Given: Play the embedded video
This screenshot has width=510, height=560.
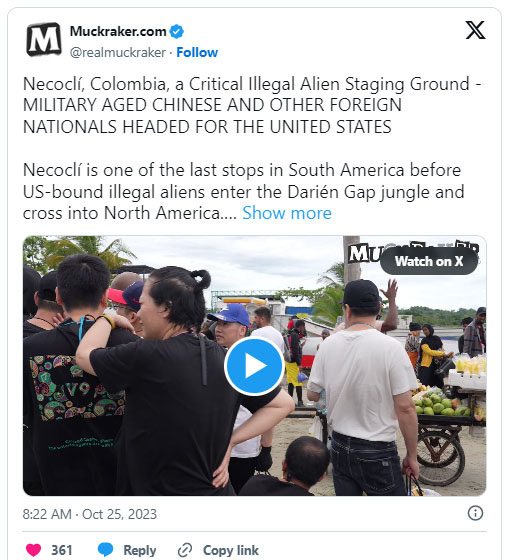Looking at the screenshot, I should [x=254, y=366].
